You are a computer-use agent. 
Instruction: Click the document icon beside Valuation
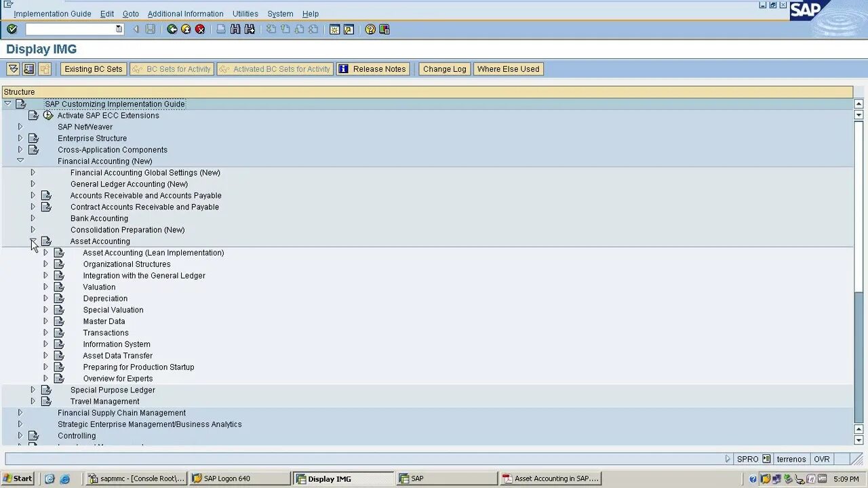(59, 287)
